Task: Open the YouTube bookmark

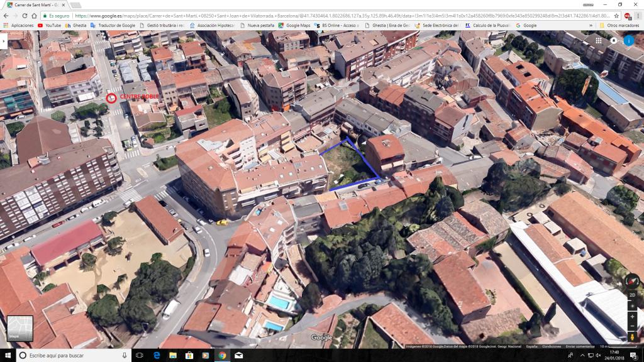Action: (x=49, y=25)
